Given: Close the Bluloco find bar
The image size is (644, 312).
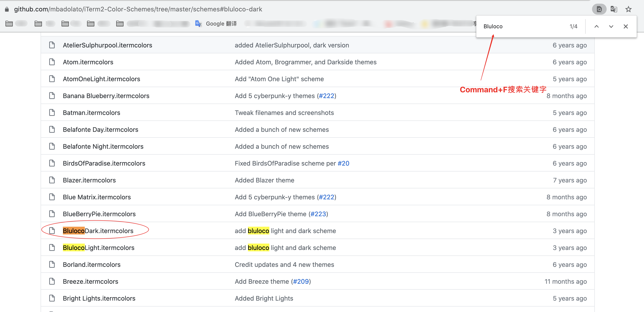Looking at the screenshot, I should (x=626, y=26).
